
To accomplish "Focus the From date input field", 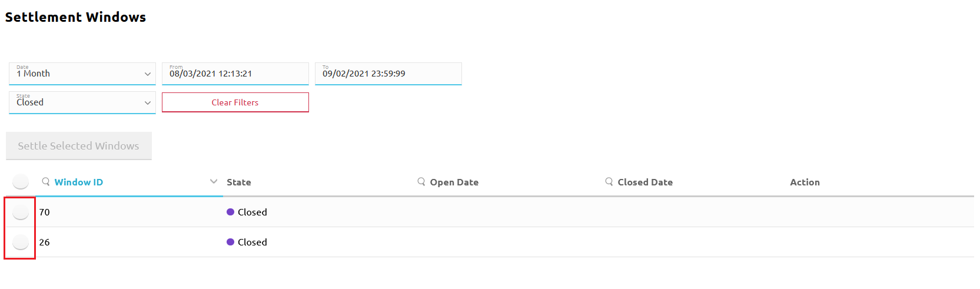I will [235, 74].
